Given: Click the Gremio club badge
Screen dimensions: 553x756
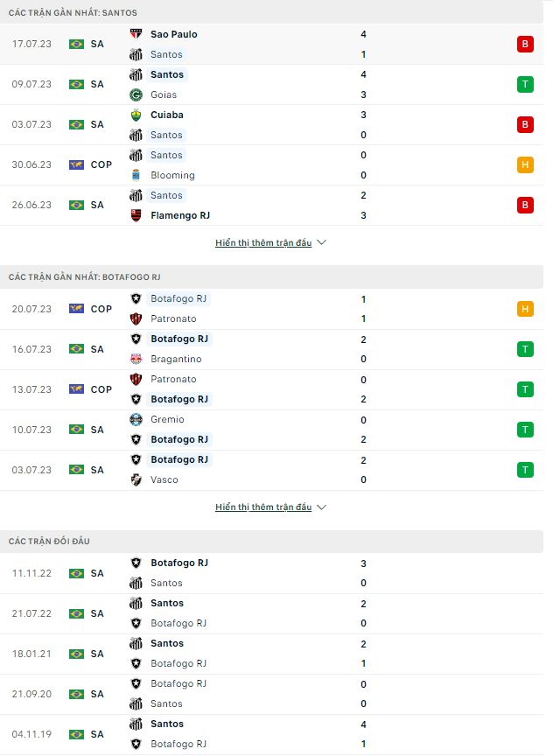Looking at the screenshot, I should [136, 419].
